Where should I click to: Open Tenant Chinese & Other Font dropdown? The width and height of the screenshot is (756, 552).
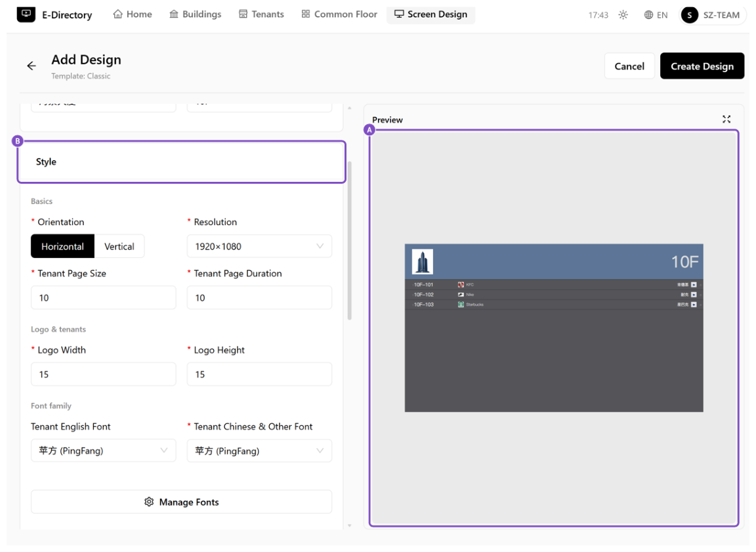259,451
